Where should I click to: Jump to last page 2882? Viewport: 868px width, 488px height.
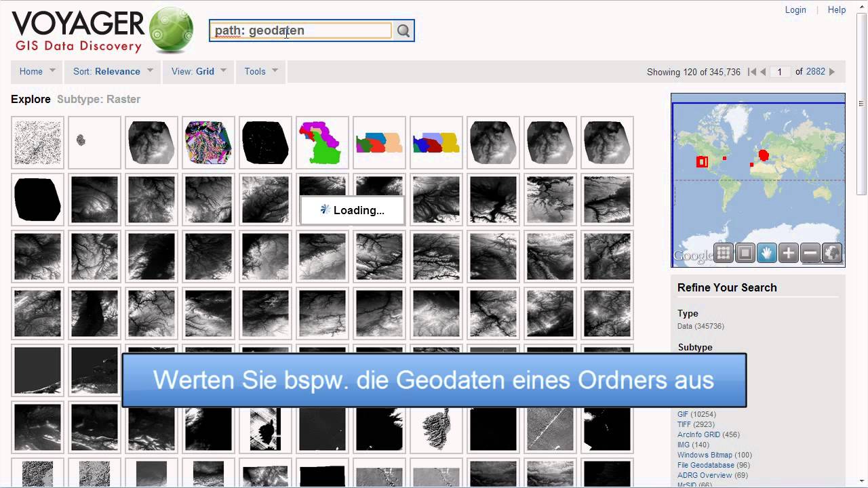[x=816, y=72]
